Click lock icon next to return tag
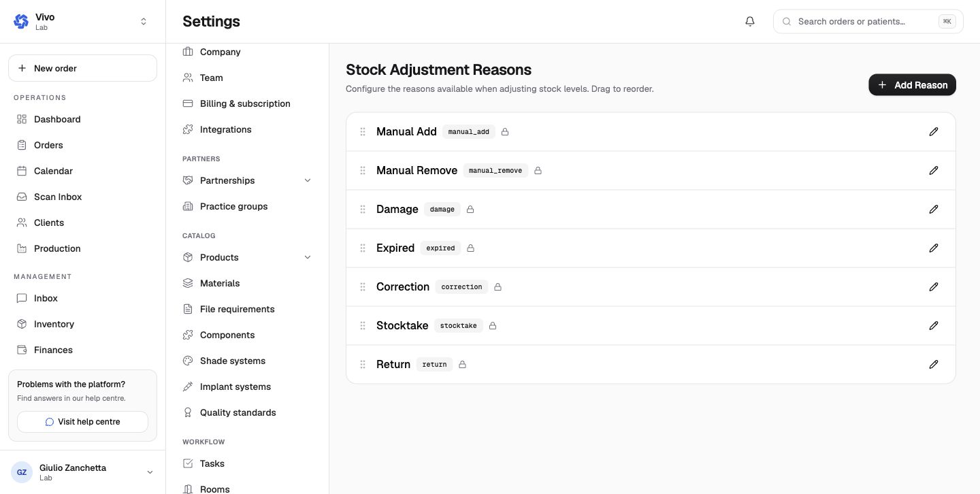This screenshot has height=494, width=980. (x=462, y=364)
